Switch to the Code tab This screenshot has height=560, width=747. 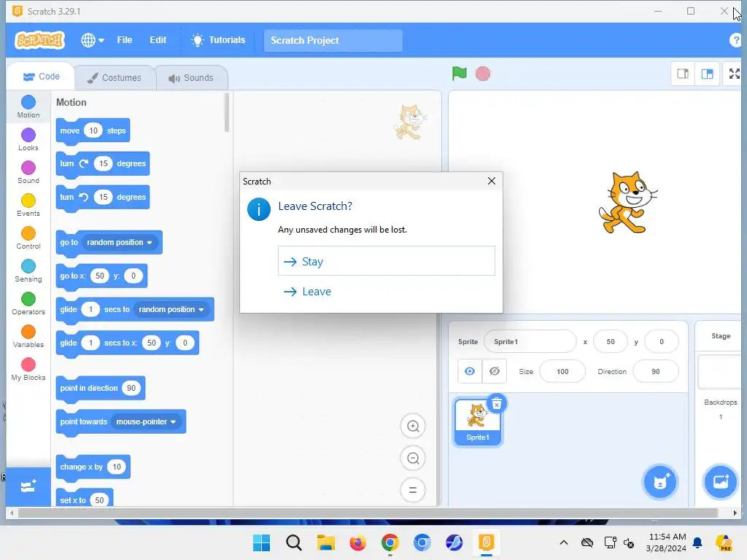(x=41, y=77)
